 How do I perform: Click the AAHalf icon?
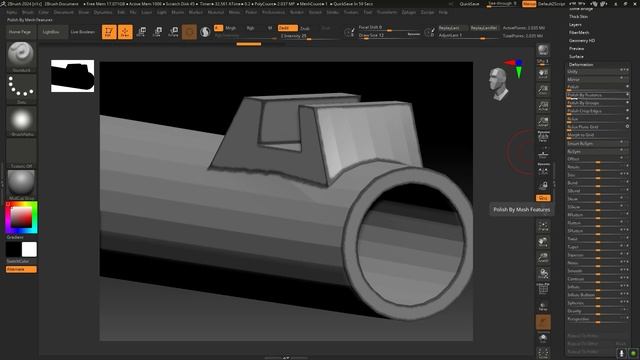coord(543,122)
